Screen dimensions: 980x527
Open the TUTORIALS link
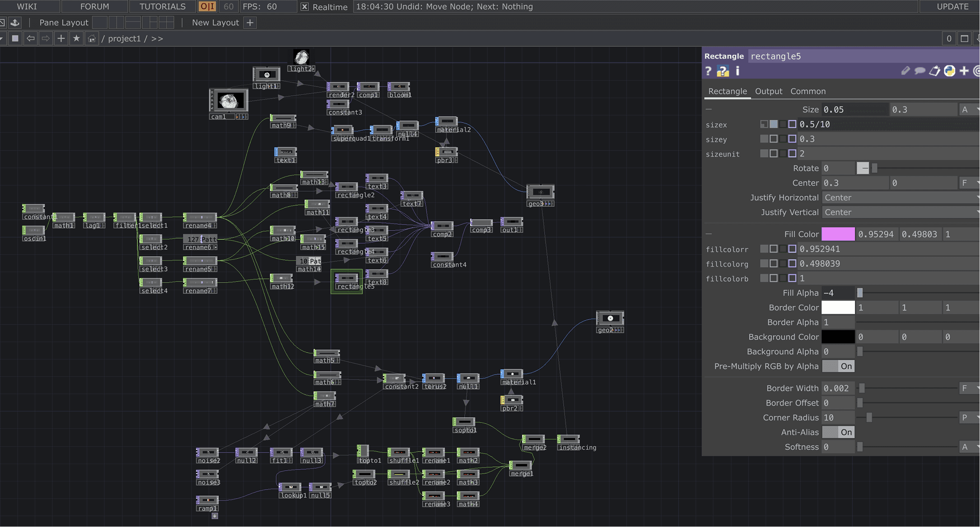(162, 7)
